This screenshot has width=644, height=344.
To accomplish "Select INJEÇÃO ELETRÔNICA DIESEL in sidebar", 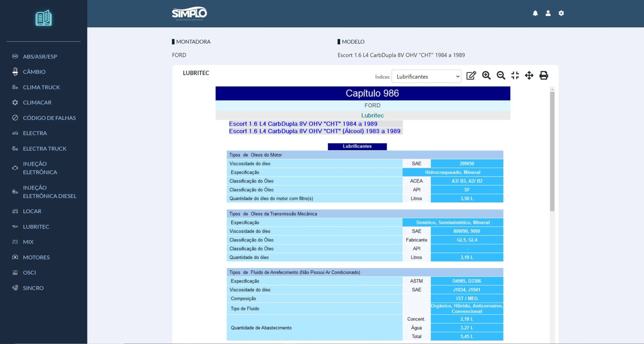I will click(x=49, y=192).
